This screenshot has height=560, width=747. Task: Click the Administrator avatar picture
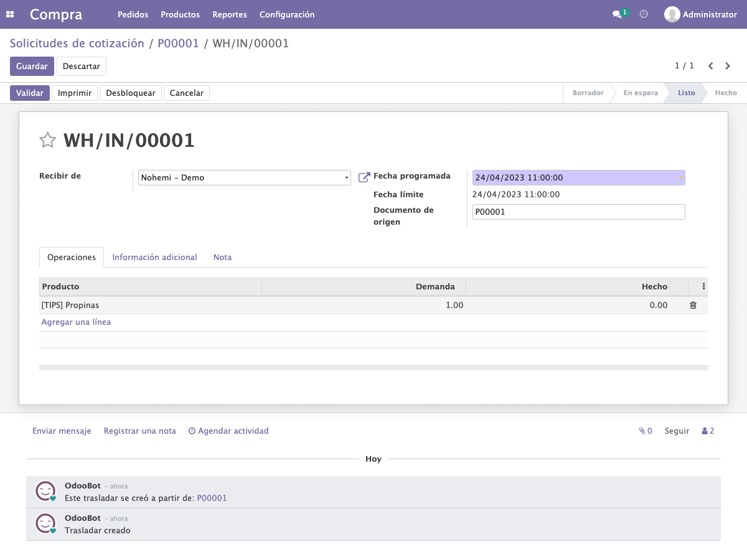click(x=672, y=14)
